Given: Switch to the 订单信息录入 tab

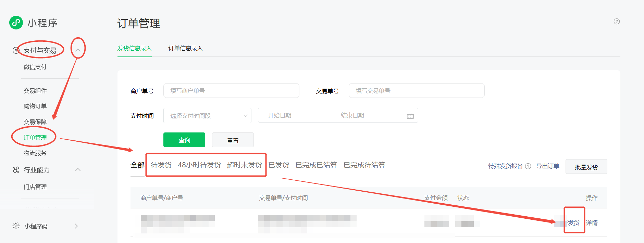Looking at the screenshot, I should click(x=185, y=49).
